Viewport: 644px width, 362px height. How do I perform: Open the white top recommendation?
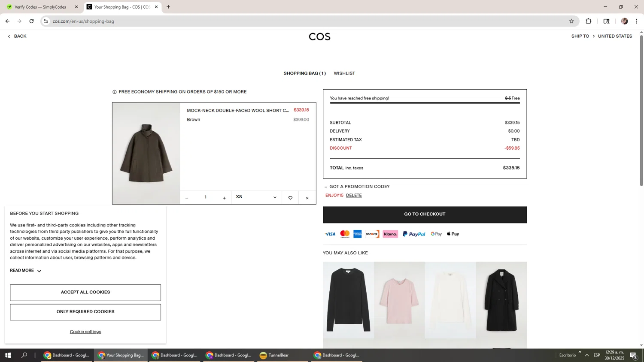point(450,300)
